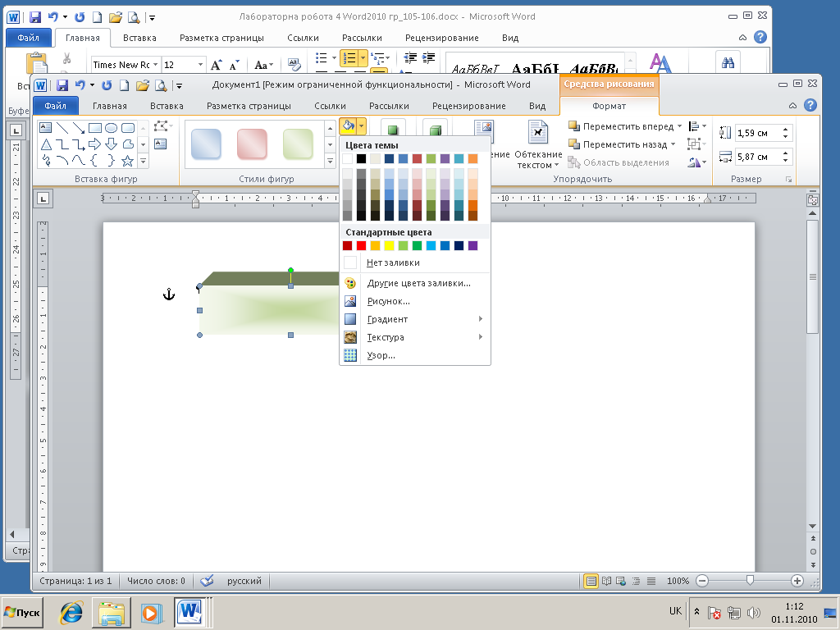The image size is (840, 630).
Task: Open Градиент submenu
Action: (415, 319)
